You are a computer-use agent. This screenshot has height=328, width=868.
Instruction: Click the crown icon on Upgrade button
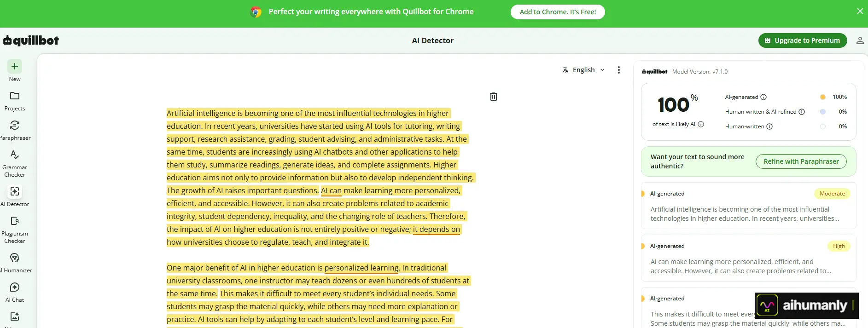click(768, 40)
